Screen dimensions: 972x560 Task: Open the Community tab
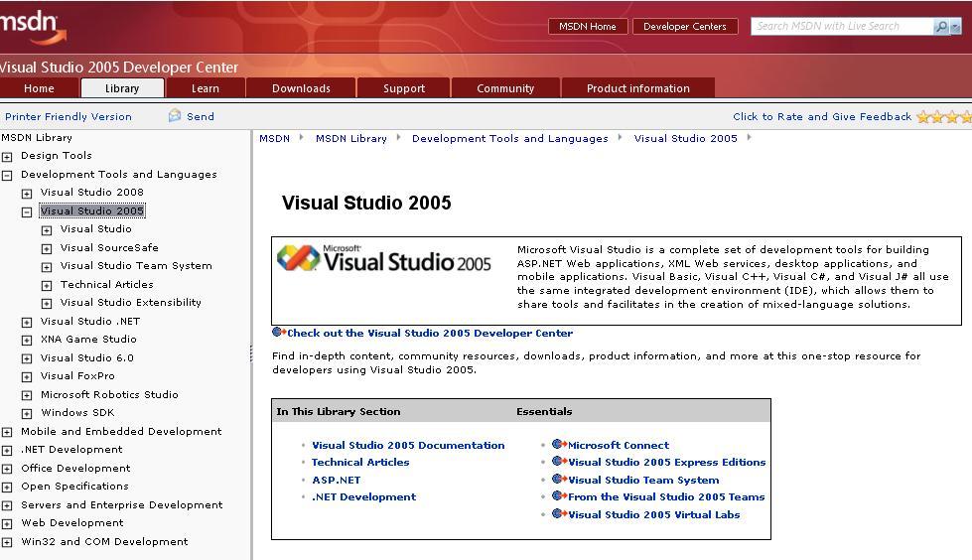504,88
